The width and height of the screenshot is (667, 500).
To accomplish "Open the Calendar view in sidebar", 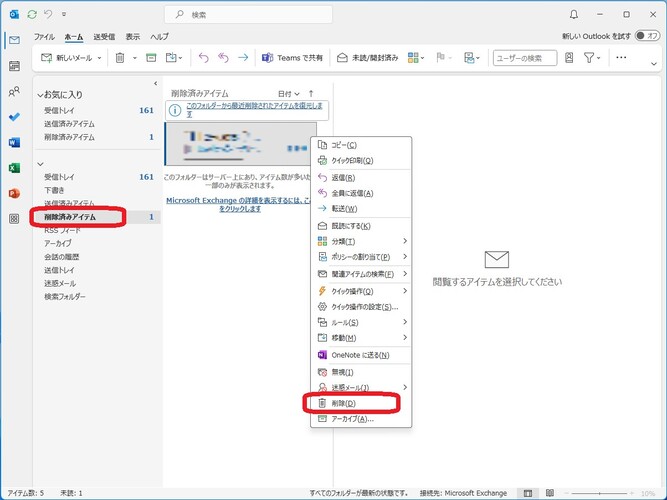I will tap(14, 66).
